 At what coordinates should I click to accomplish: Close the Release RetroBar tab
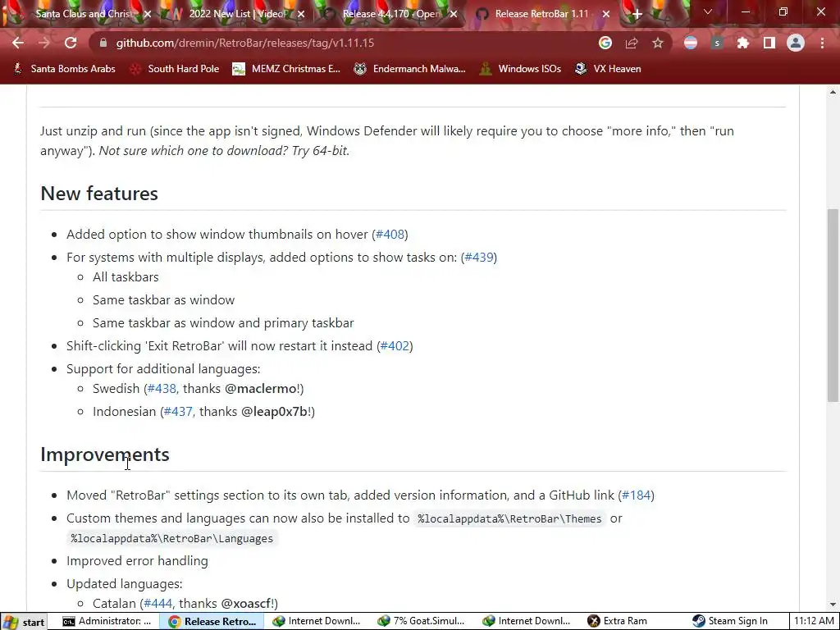606,14
